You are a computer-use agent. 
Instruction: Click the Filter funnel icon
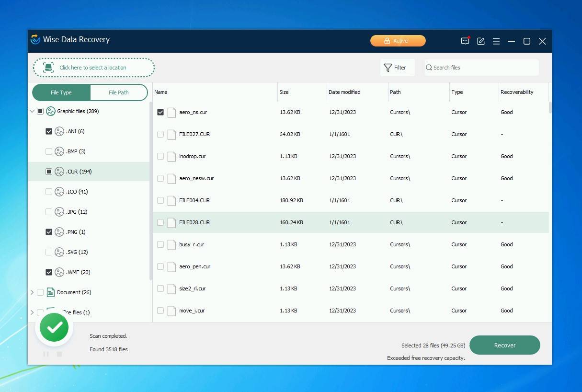click(x=388, y=68)
